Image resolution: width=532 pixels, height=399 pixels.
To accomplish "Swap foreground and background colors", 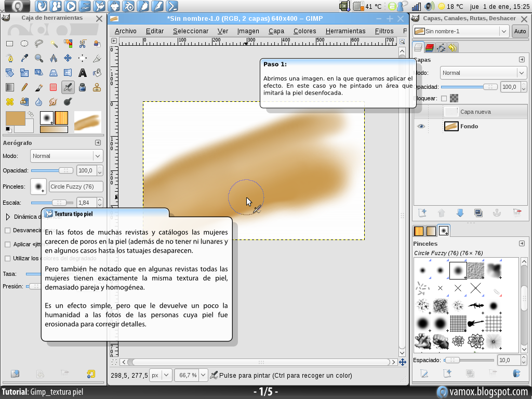I will pyautogui.click(x=31, y=114).
